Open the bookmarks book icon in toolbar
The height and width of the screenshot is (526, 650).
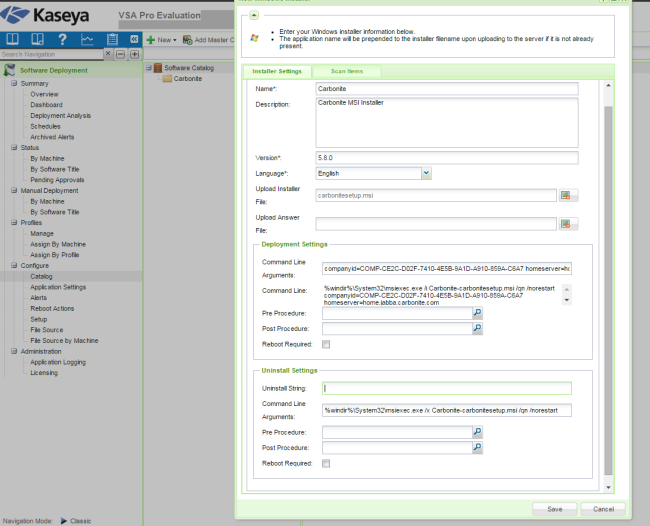point(37,39)
